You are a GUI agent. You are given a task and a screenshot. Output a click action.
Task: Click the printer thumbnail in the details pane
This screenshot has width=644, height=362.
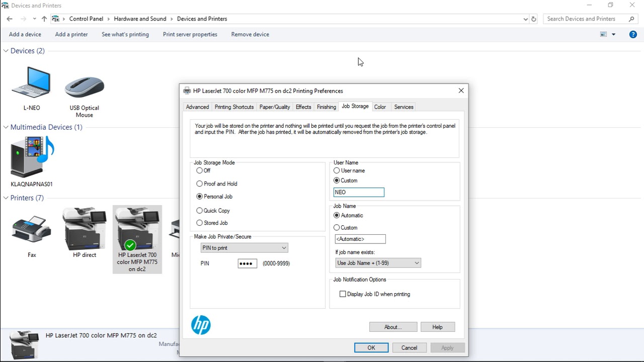pyautogui.click(x=24, y=345)
